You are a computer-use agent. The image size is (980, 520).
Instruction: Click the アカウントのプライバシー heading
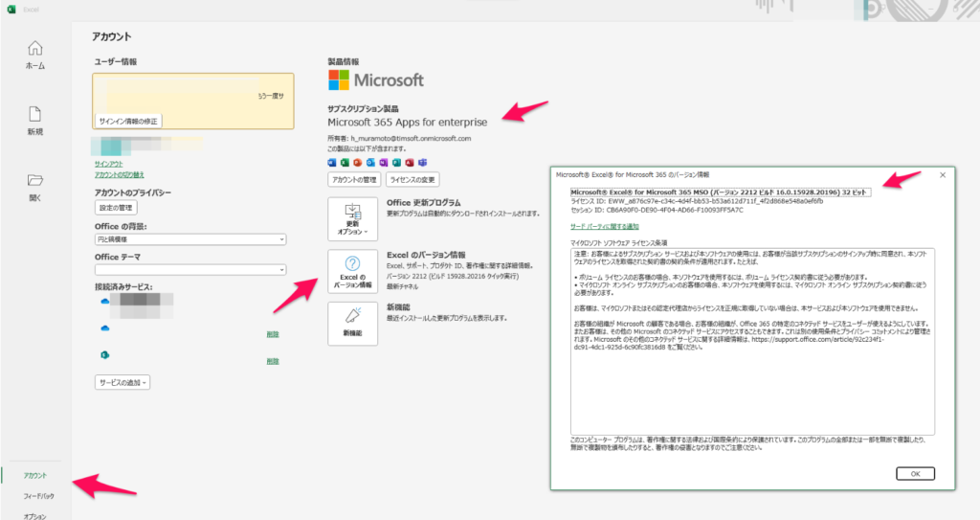[x=132, y=192]
